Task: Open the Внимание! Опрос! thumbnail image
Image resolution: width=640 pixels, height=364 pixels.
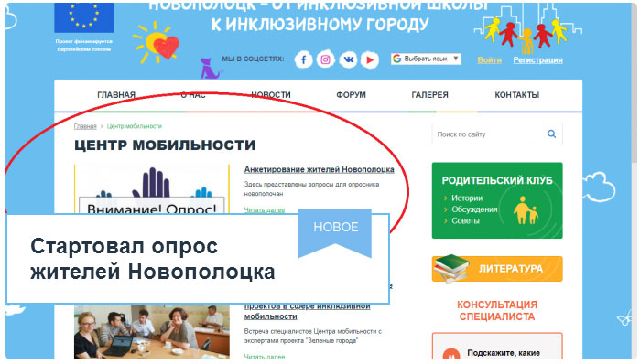Action: point(152,188)
